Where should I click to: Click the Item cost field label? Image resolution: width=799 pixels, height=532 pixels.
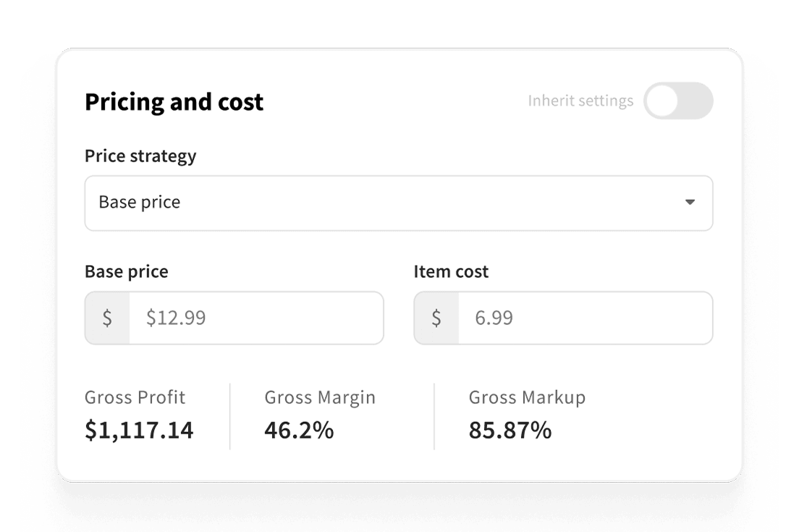point(449,271)
